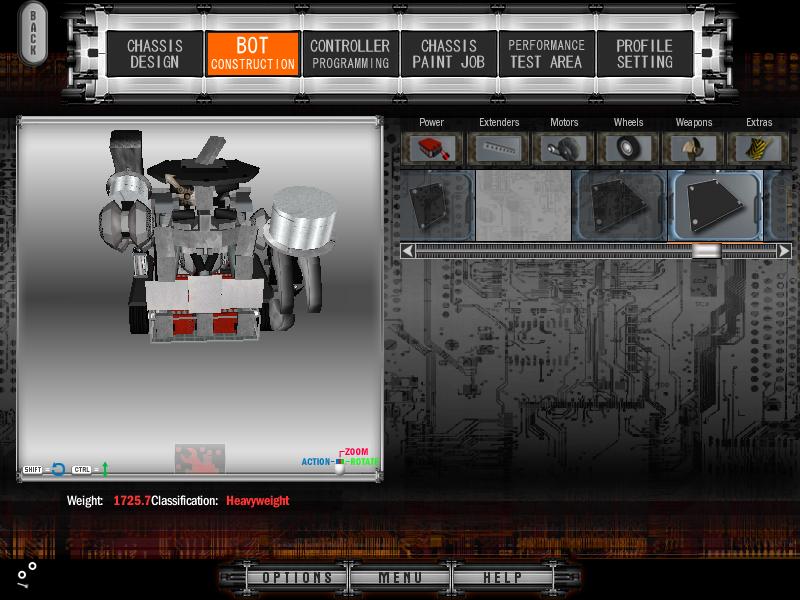Open the Options button
Viewport: 800px width, 600px height.
[297, 578]
